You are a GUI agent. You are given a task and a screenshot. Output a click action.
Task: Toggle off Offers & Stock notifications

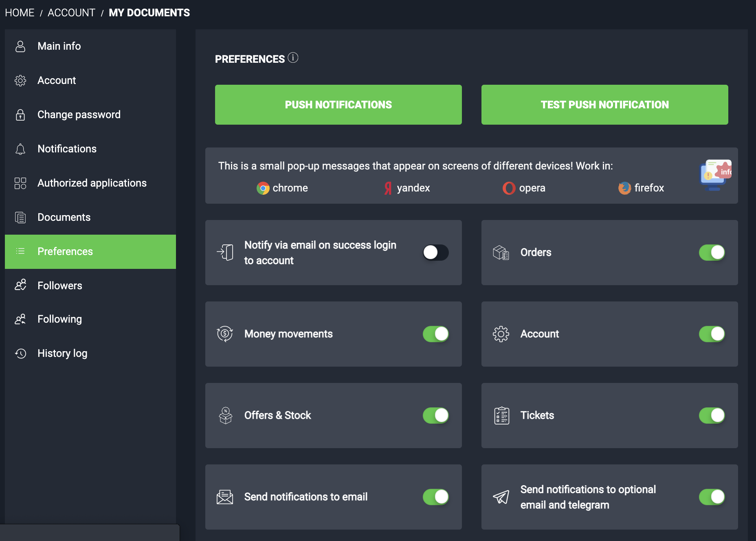pyautogui.click(x=435, y=416)
